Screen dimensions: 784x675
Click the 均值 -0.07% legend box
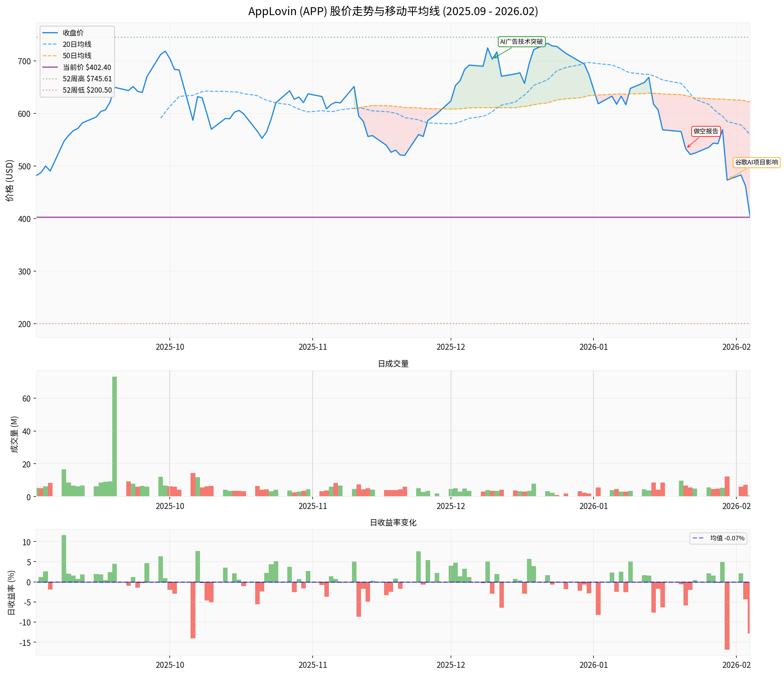point(718,538)
